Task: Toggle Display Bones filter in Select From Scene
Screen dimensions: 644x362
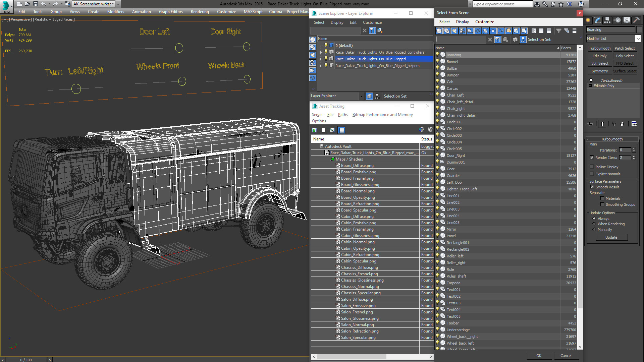Action: pos(501,31)
